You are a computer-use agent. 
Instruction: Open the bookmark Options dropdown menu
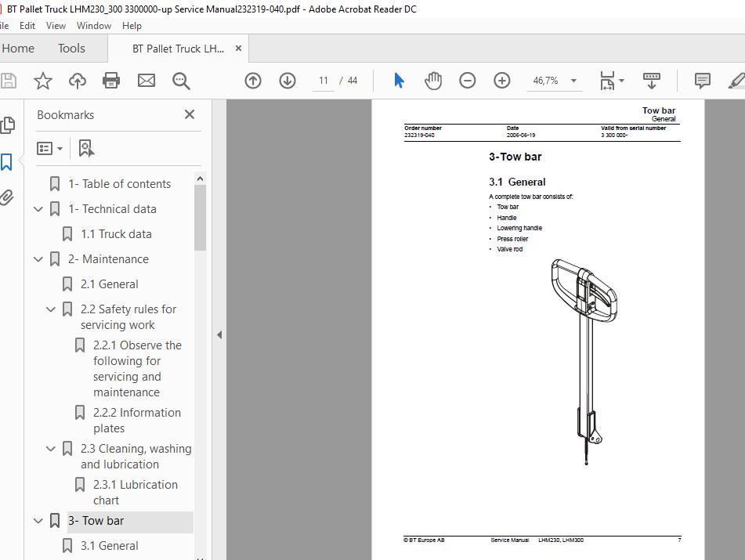[49, 148]
